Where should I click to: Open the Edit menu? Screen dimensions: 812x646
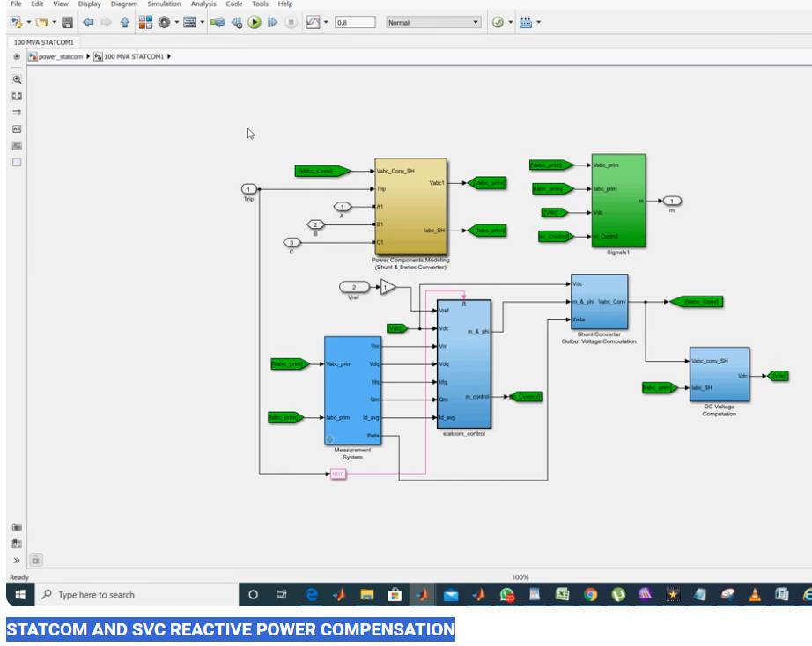pyautogui.click(x=37, y=4)
